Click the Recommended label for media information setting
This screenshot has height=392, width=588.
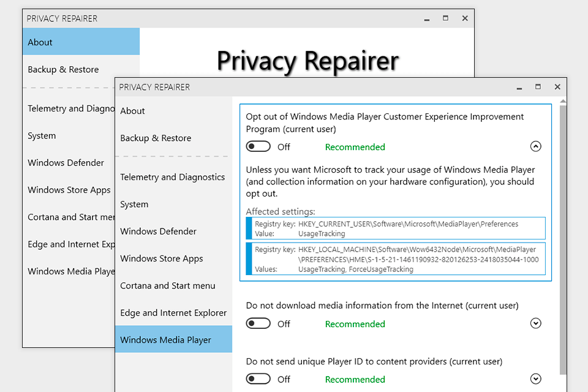355,324
